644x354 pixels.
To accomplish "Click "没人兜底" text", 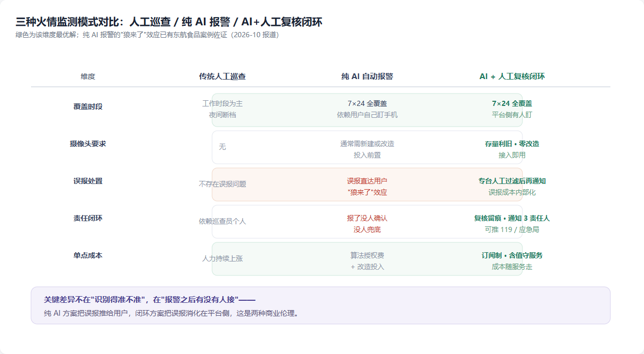I will click(367, 229).
